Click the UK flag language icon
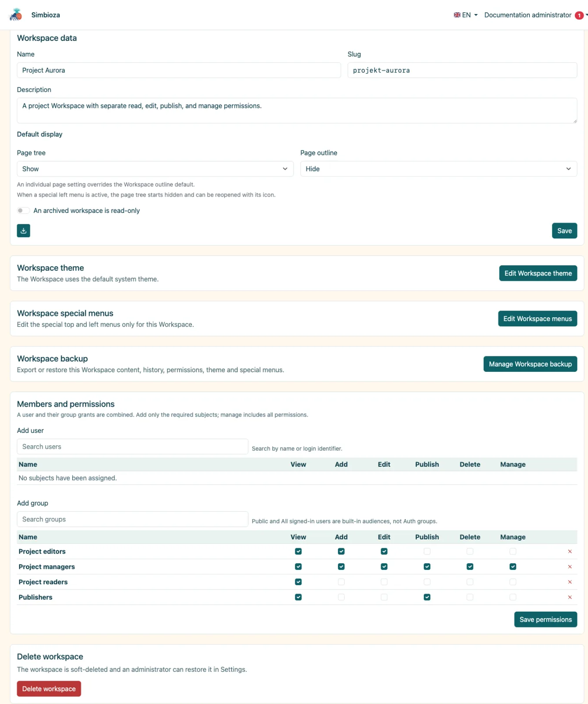This screenshot has width=588, height=704. coord(457,15)
